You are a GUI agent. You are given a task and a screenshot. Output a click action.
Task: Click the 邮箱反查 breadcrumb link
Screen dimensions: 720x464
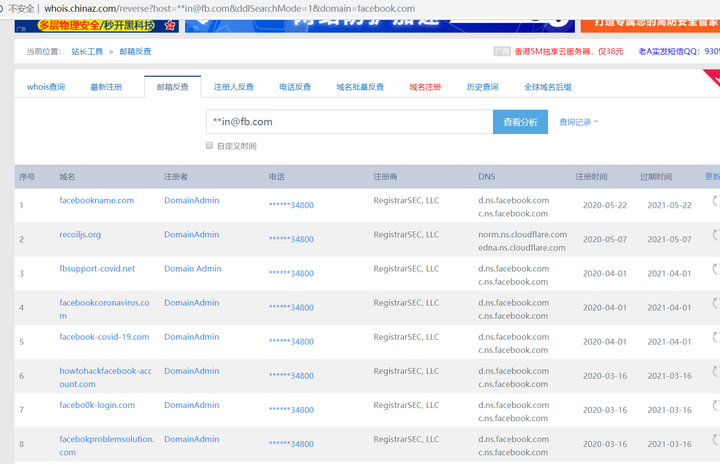(135, 51)
